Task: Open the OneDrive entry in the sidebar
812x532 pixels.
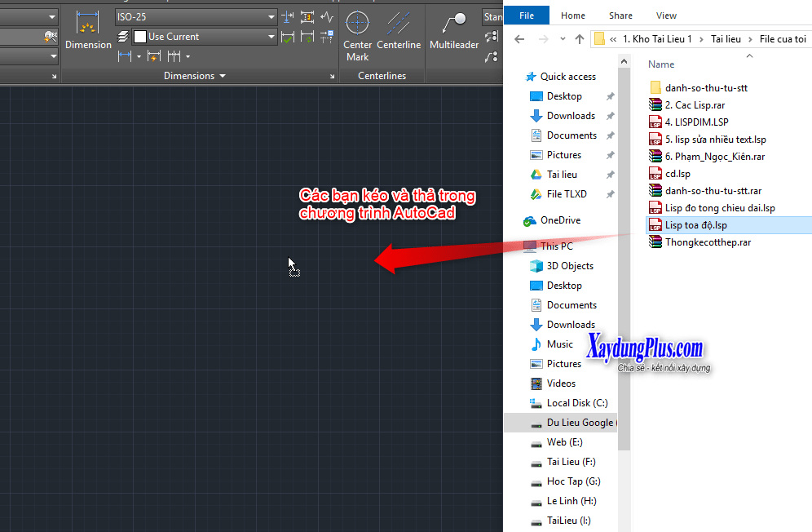Action: [x=559, y=220]
